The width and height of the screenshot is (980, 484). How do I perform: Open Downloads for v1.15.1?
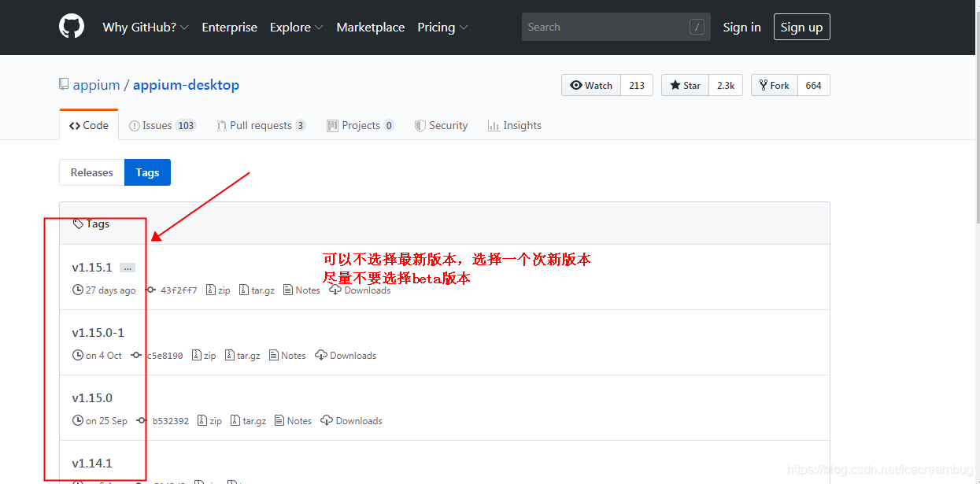360,290
